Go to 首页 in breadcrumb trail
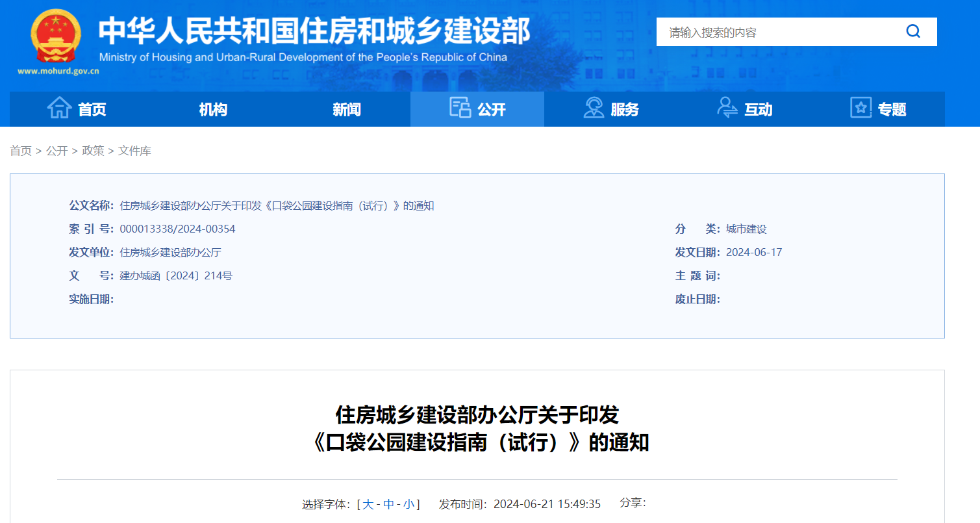The width and height of the screenshot is (980, 523). (x=21, y=151)
